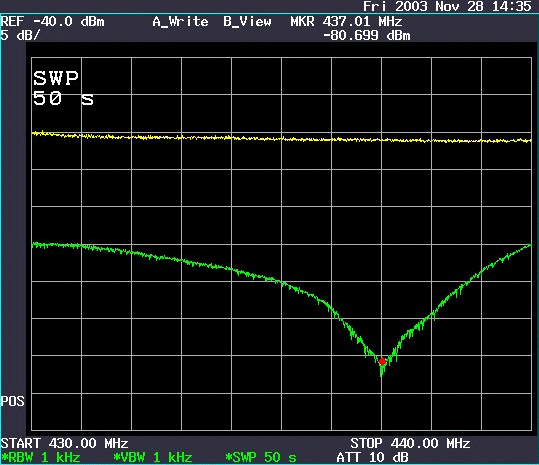Click the yellow flat trace line

pos(282,137)
